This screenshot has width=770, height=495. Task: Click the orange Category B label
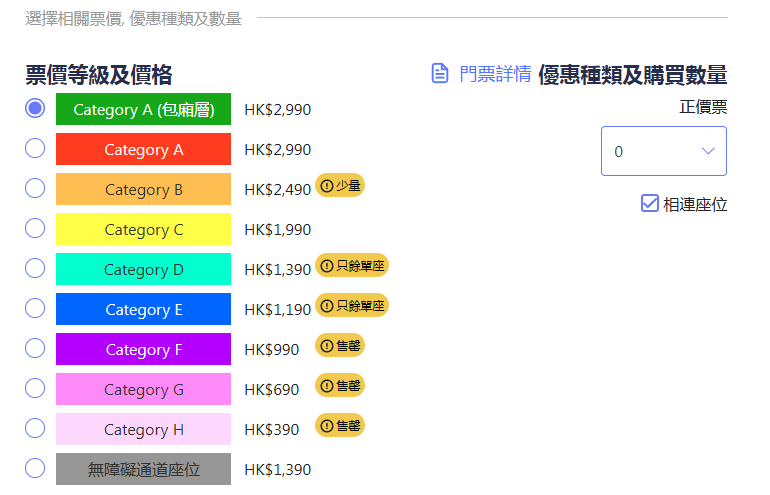pyautogui.click(x=144, y=190)
